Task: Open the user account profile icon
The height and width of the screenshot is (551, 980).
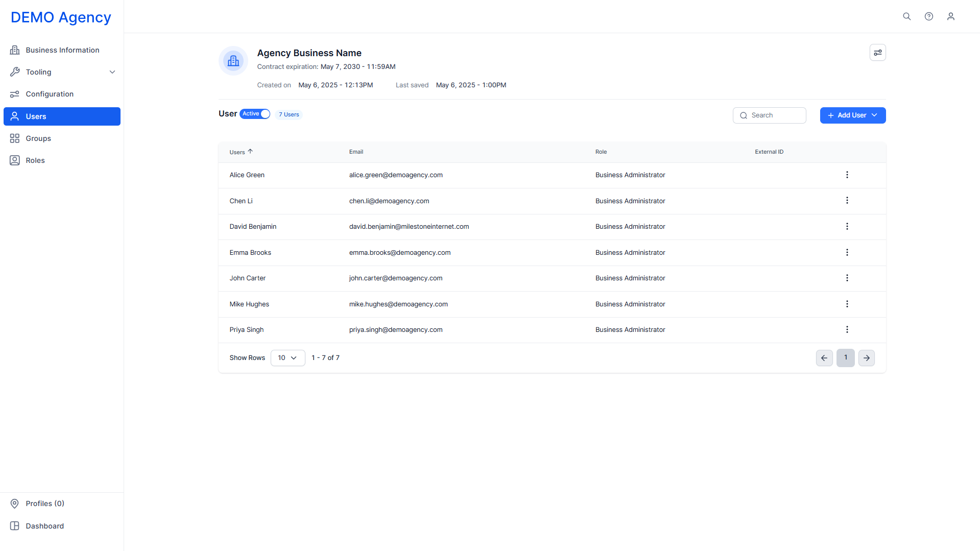Action: [x=950, y=16]
